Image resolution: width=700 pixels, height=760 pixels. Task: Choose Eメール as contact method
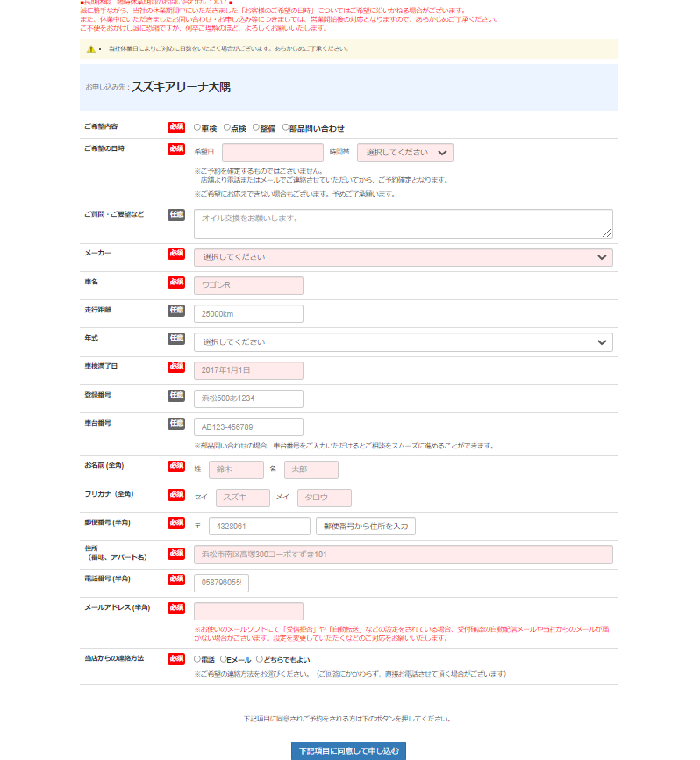(224, 659)
